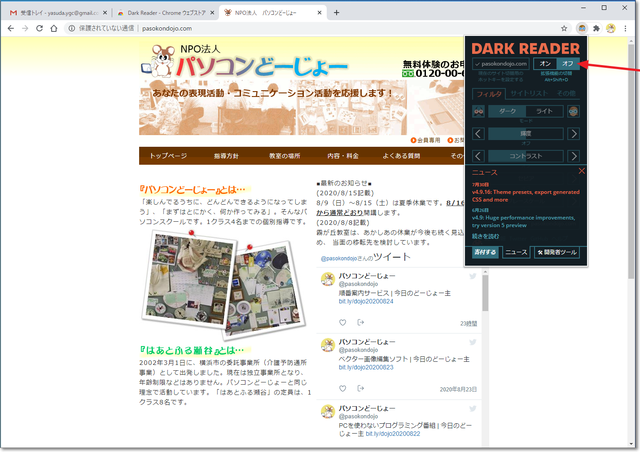640x452 pixels.
Task: Open the Chrome extensions puzzle icon
Action: click(x=598, y=30)
